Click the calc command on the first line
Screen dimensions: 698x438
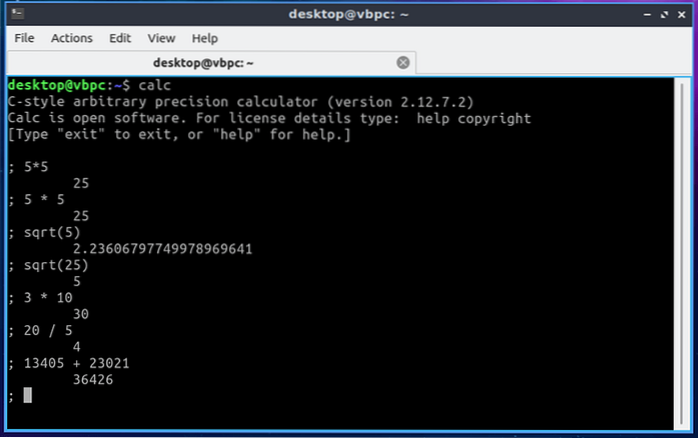click(157, 86)
